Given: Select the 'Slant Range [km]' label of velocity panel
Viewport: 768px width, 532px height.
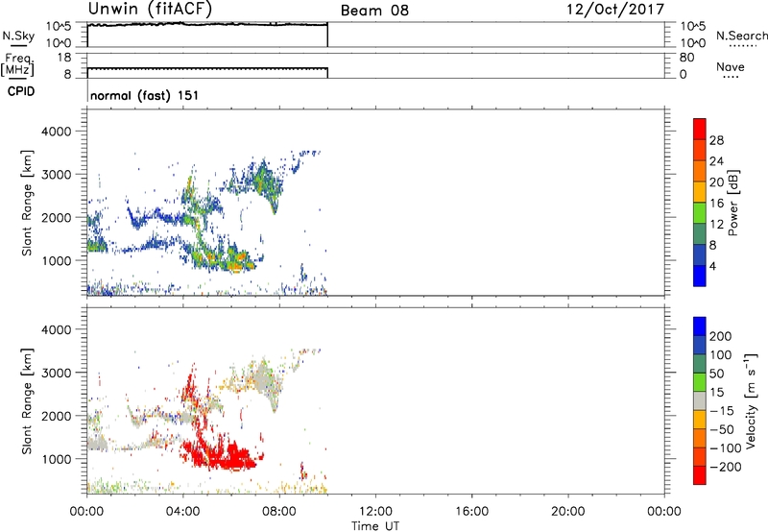Looking at the screenshot, I should [27, 400].
